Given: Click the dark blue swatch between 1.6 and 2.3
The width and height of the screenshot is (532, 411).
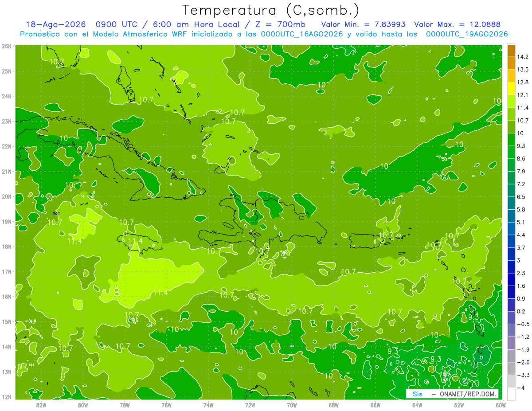Looking at the screenshot, I should (512, 279).
